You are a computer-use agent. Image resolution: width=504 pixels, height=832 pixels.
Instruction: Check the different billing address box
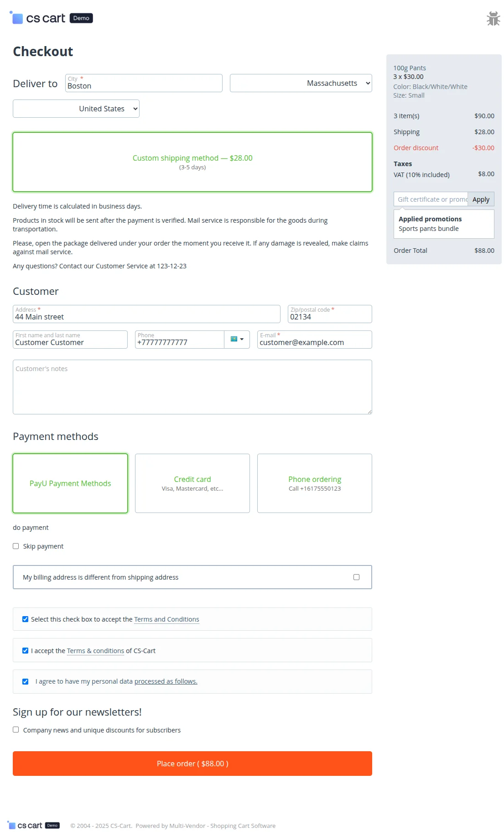coord(356,577)
